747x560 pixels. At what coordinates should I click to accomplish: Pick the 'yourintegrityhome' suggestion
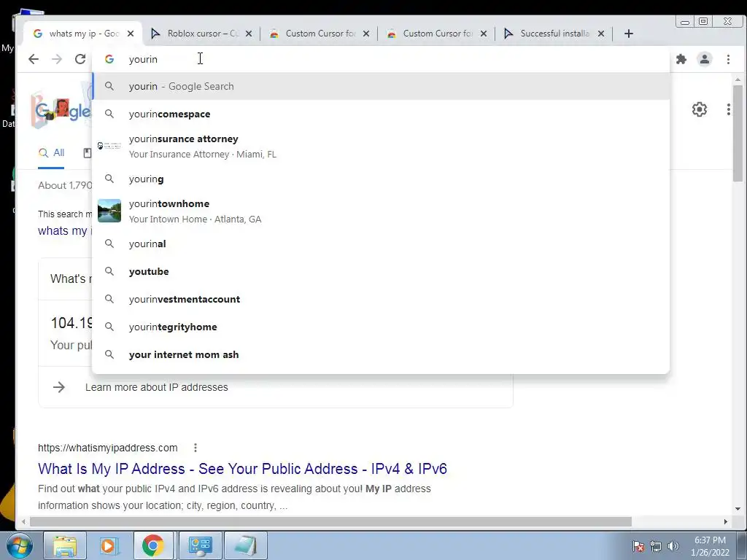tap(381, 327)
